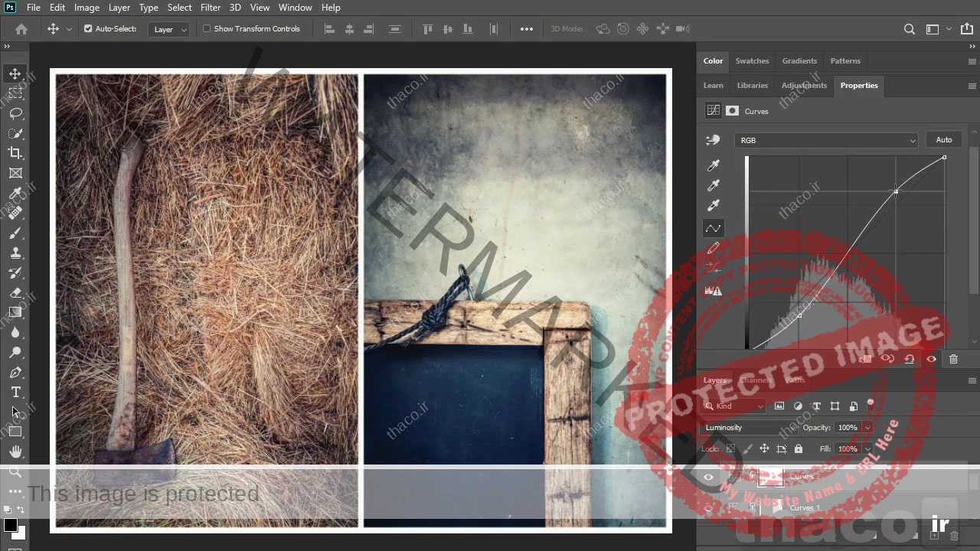
Task: Click the Auto button in Curves
Action: (x=944, y=140)
